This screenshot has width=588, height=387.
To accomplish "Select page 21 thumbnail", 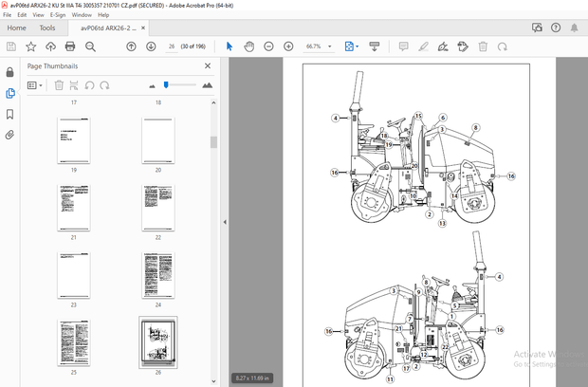I will pyautogui.click(x=74, y=208).
